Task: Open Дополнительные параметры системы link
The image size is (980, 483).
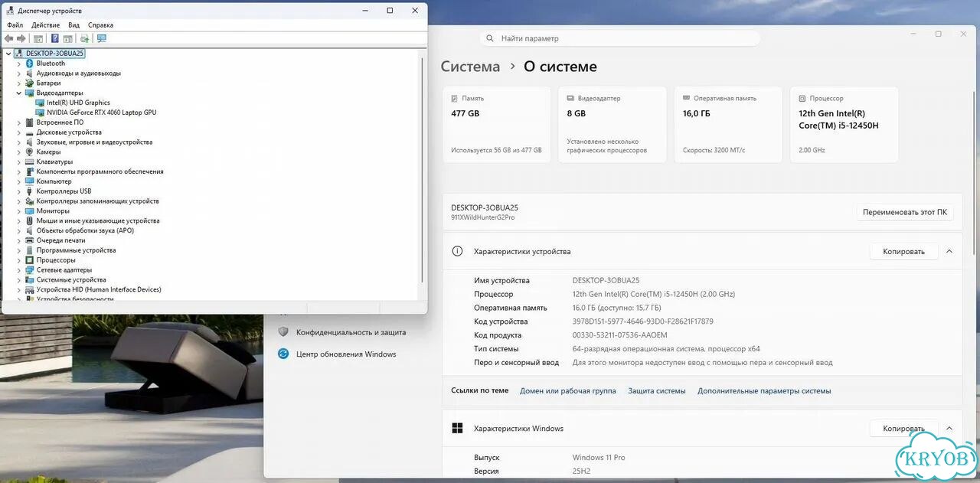Action: [764, 391]
